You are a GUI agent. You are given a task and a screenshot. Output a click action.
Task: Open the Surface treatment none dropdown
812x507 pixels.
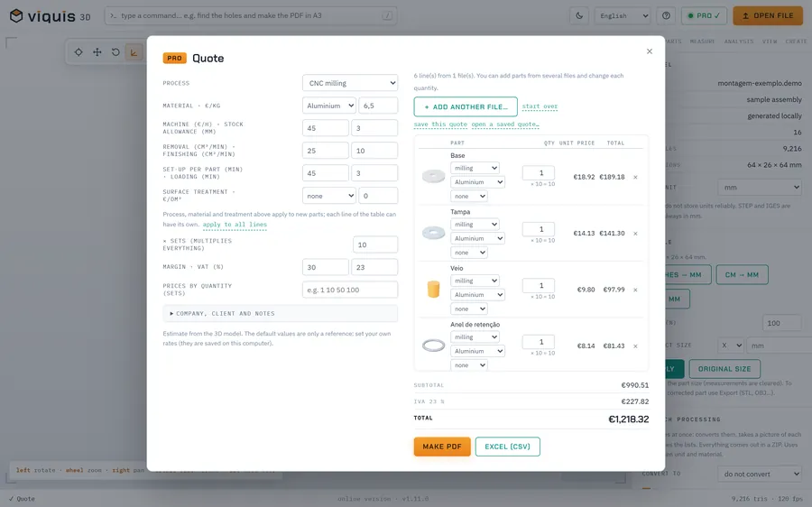pyautogui.click(x=328, y=196)
